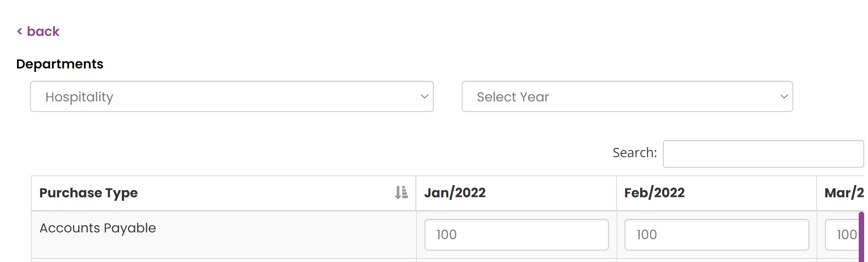Click the back link
868x262 pixels.
click(x=38, y=31)
